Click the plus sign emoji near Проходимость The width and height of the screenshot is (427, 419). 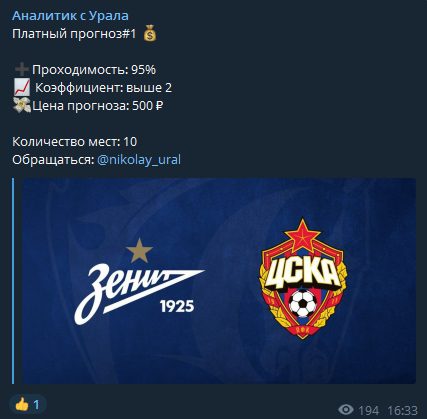coord(22,70)
